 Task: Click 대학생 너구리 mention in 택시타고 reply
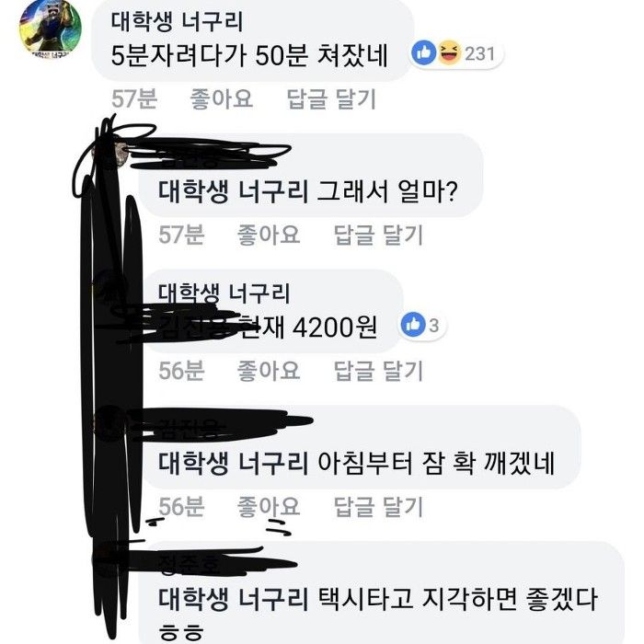[x=233, y=598]
